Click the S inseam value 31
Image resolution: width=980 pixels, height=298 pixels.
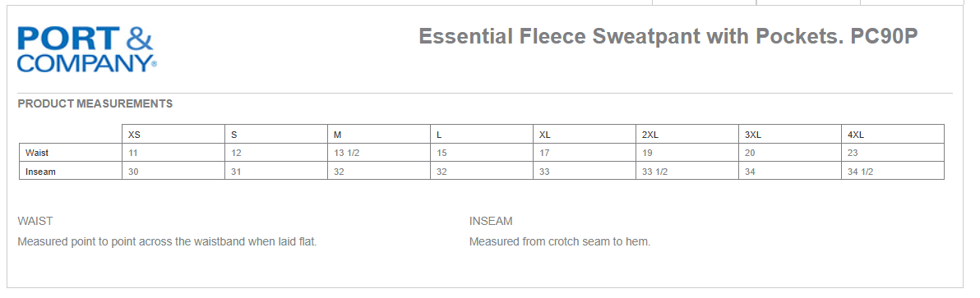pyautogui.click(x=236, y=172)
